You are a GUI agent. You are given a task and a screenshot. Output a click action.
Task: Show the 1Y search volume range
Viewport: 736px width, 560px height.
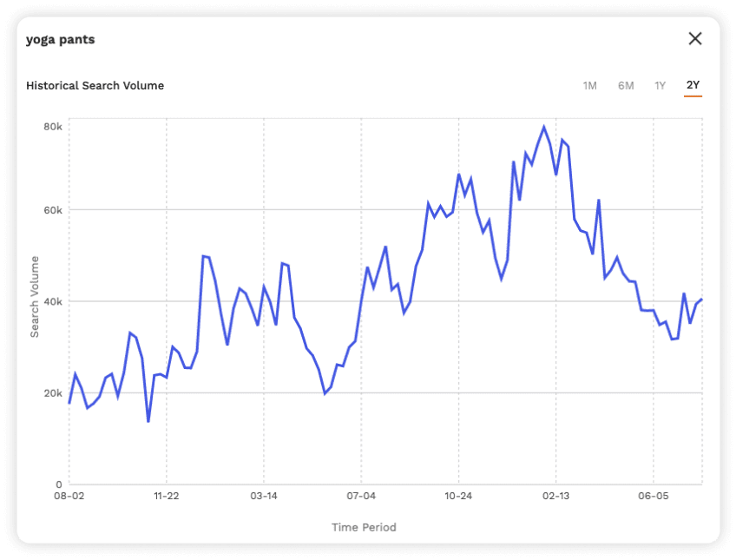point(660,85)
